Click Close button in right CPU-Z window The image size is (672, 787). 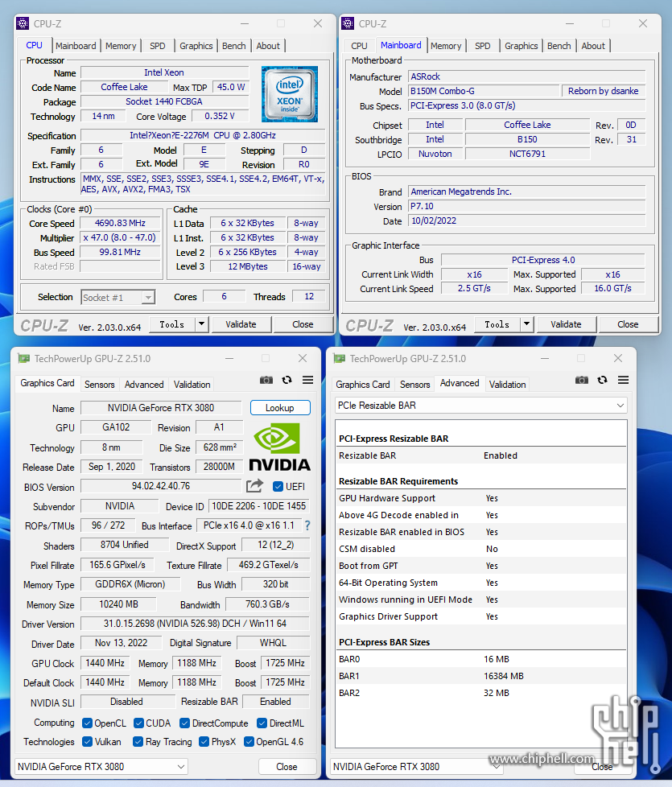click(x=628, y=324)
